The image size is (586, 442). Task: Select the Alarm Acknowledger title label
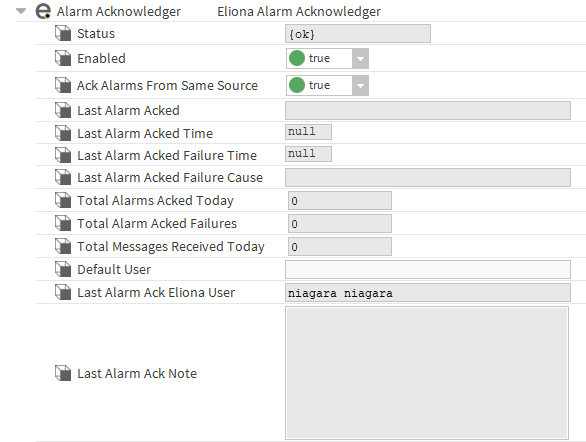[119, 12]
